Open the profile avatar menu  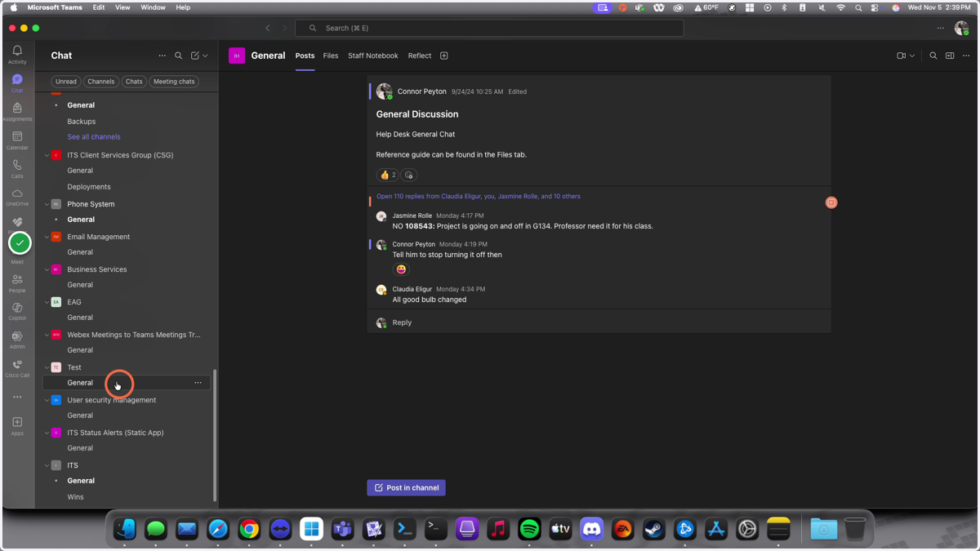pos(961,28)
